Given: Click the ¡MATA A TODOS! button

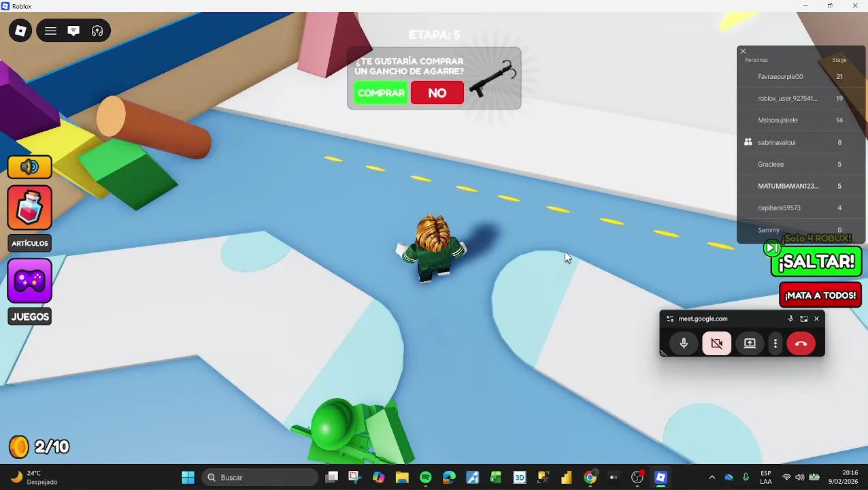Looking at the screenshot, I should (x=820, y=295).
